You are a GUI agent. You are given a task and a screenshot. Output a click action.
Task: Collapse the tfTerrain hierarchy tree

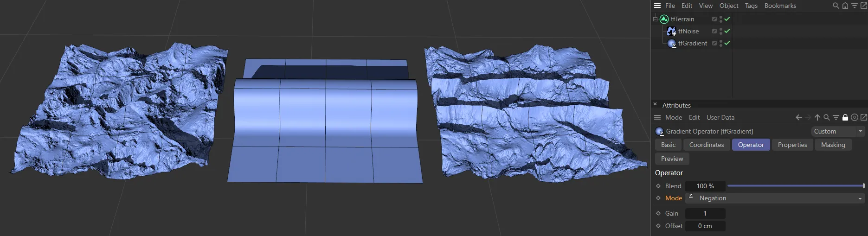[655, 19]
